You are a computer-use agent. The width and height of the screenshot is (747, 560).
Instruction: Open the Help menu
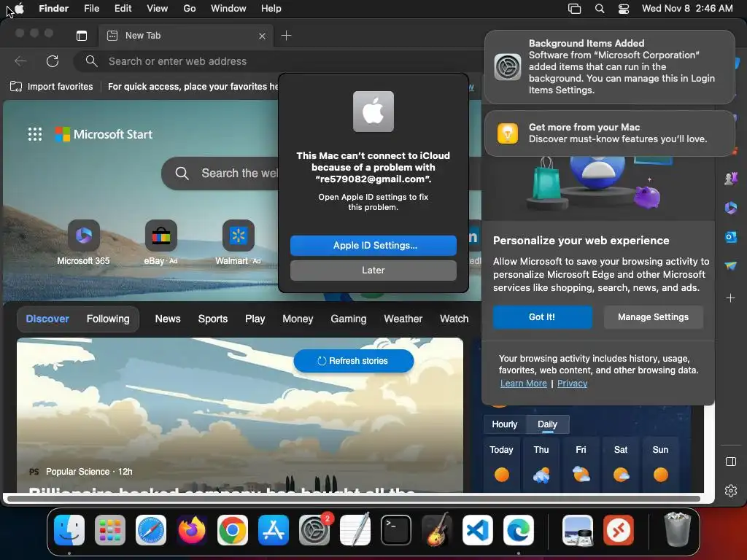[x=271, y=9]
